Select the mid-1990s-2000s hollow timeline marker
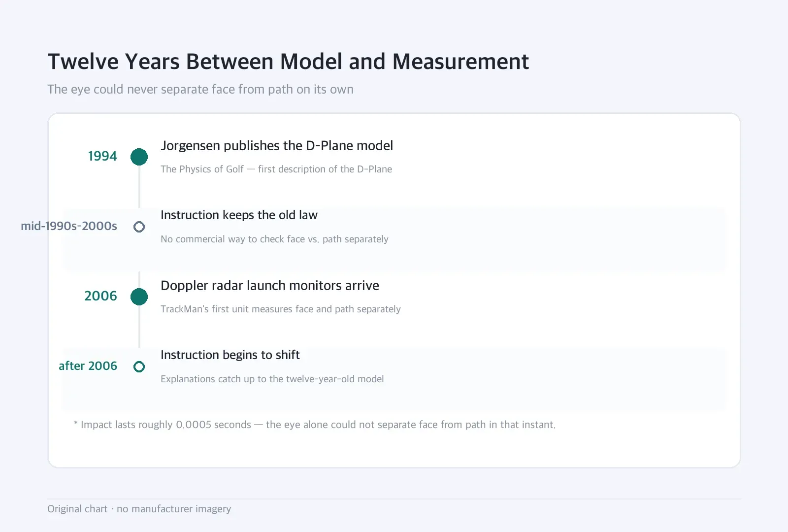The height and width of the screenshot is (532, 788). click(x=139, y=227)
